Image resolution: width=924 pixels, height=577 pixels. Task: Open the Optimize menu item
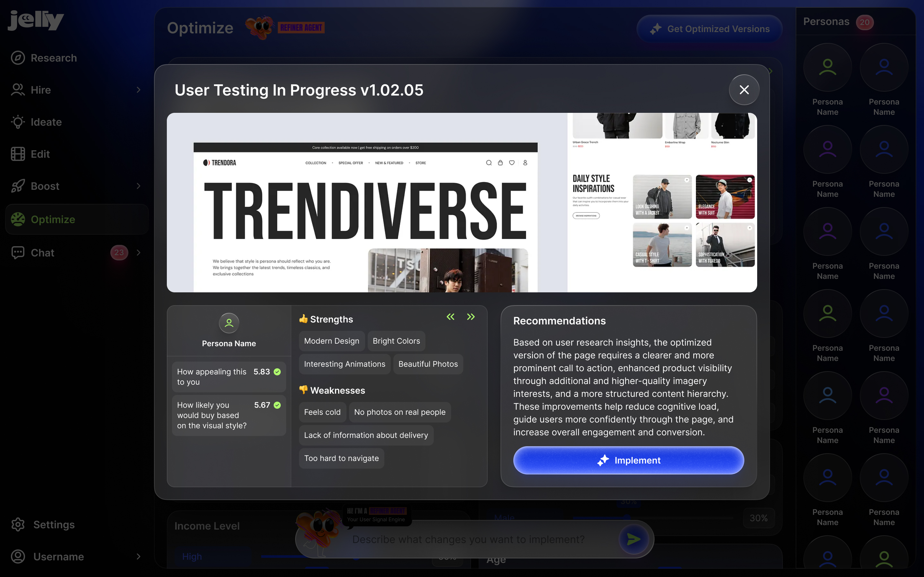(x=53, y=220)
